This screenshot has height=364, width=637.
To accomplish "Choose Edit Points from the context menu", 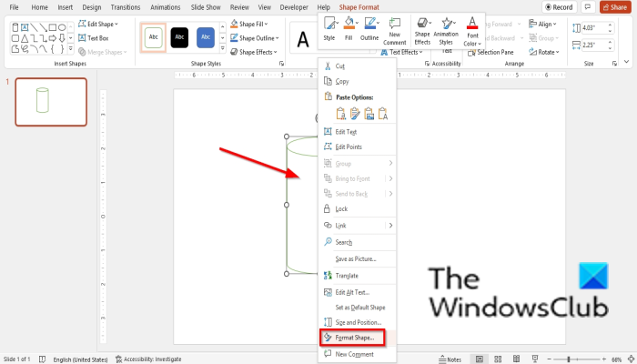I will pos(358,147).
